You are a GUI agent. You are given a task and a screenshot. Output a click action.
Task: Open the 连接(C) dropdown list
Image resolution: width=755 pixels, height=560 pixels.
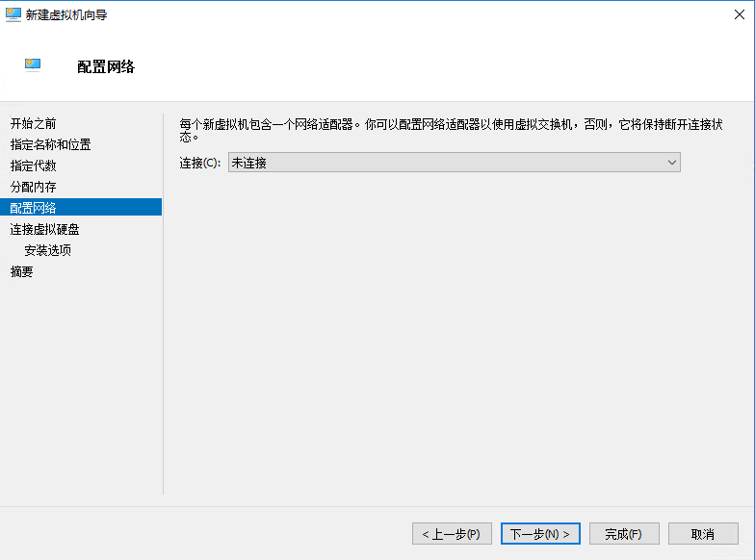pos(455,163)
